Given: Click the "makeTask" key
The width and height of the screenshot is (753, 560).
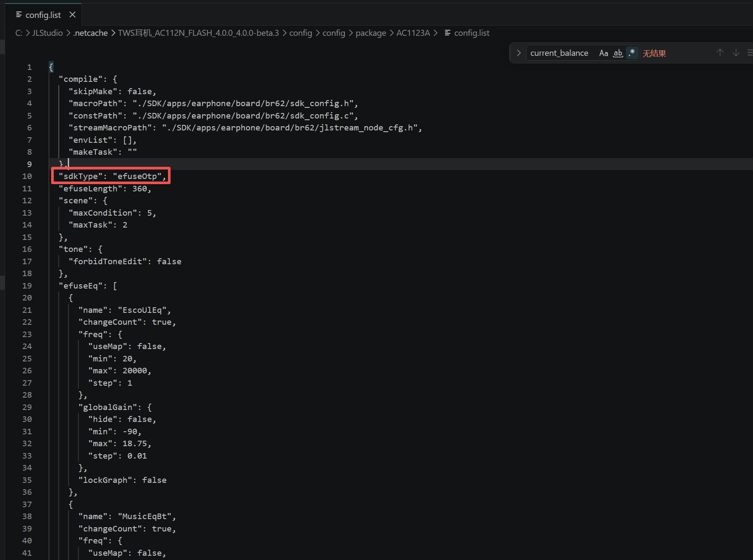Looking at the screenshot, I should [93, 152].
